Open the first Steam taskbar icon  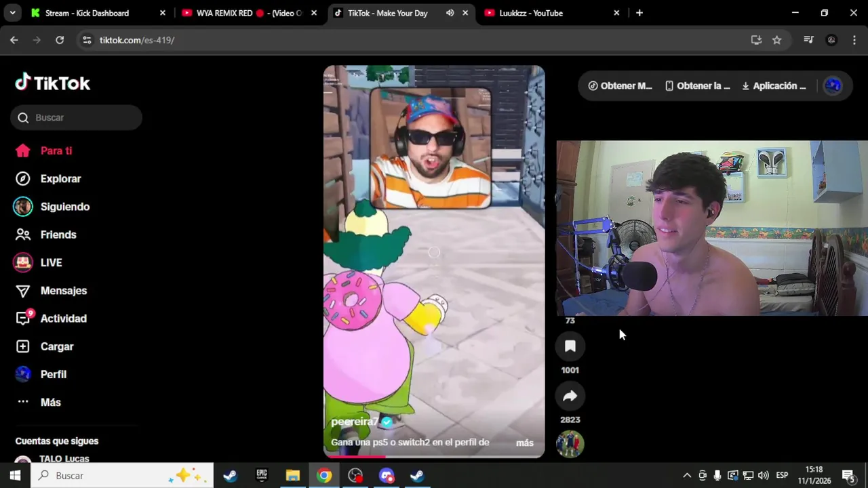click(x=230, y=476)
